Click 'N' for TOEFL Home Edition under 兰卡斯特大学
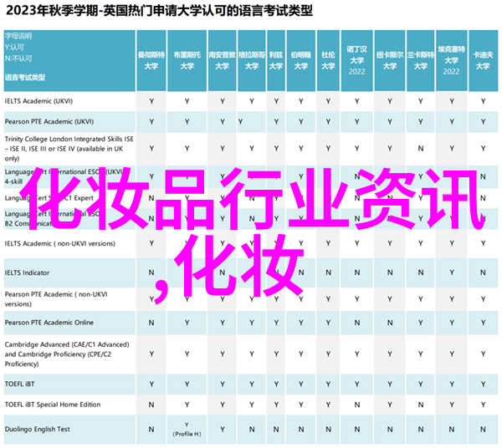 click(421, 405)
